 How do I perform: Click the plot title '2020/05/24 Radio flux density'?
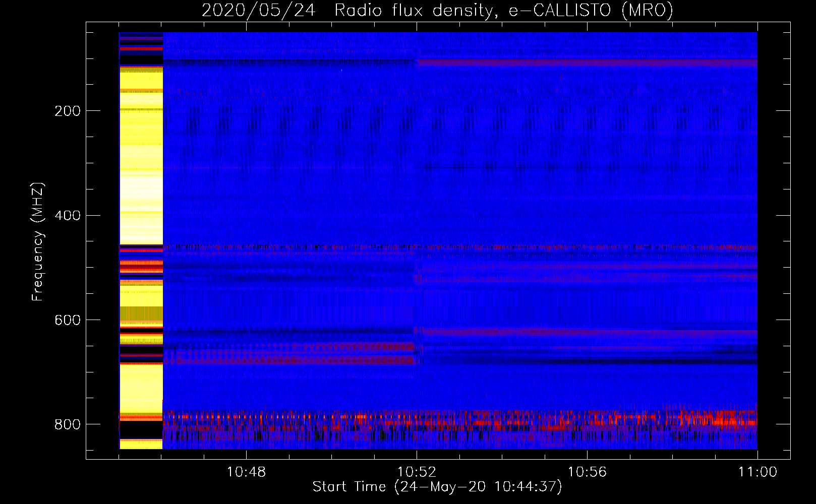click(x=437, y=10)
